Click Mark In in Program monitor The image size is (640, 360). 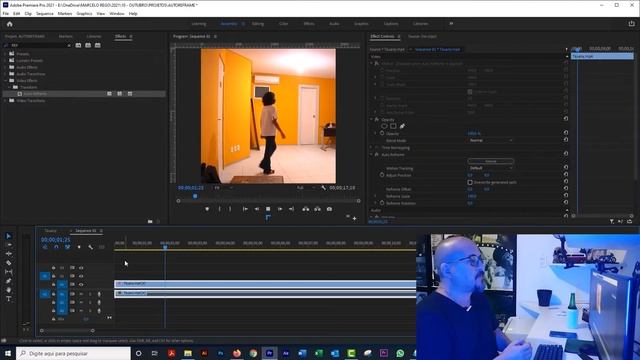[220, 209]
